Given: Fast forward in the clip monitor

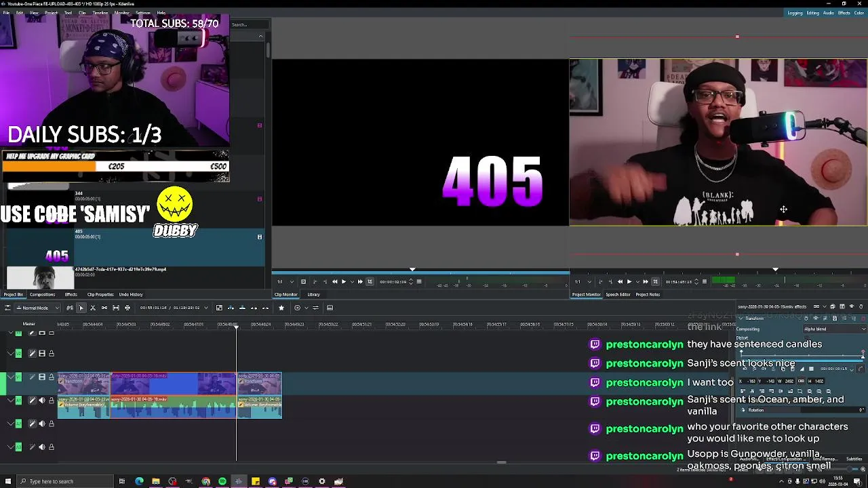Looking at the screenshot, I should point(360,281).
